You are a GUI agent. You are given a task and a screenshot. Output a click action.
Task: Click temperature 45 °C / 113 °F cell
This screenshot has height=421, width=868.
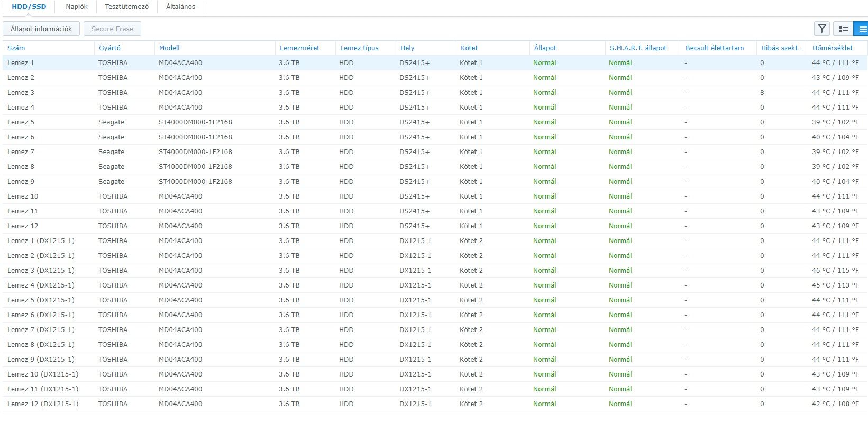[x=835, y=285]
